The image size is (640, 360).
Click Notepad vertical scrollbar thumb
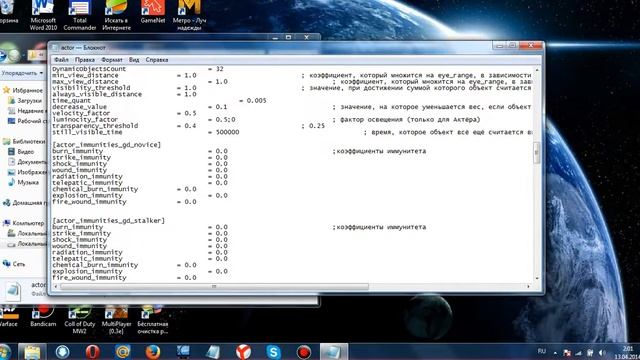537,153
